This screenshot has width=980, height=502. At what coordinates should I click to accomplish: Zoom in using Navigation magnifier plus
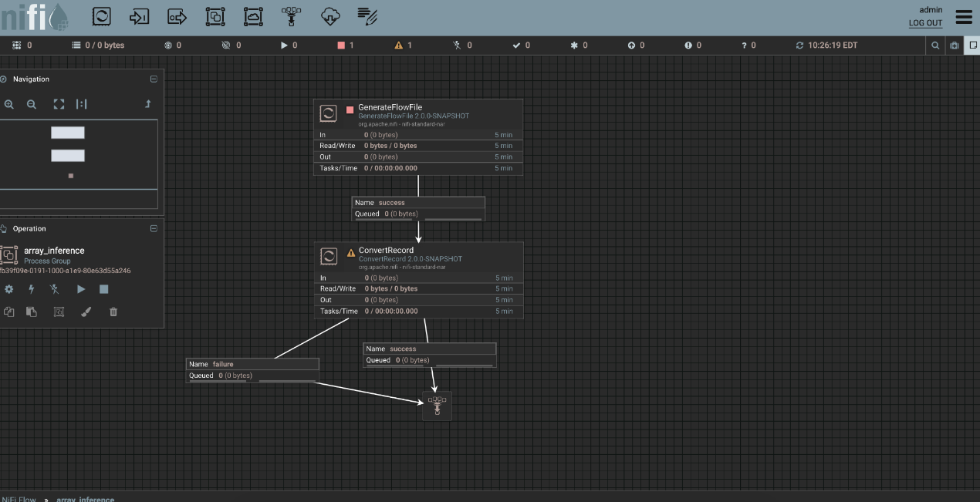9,104
